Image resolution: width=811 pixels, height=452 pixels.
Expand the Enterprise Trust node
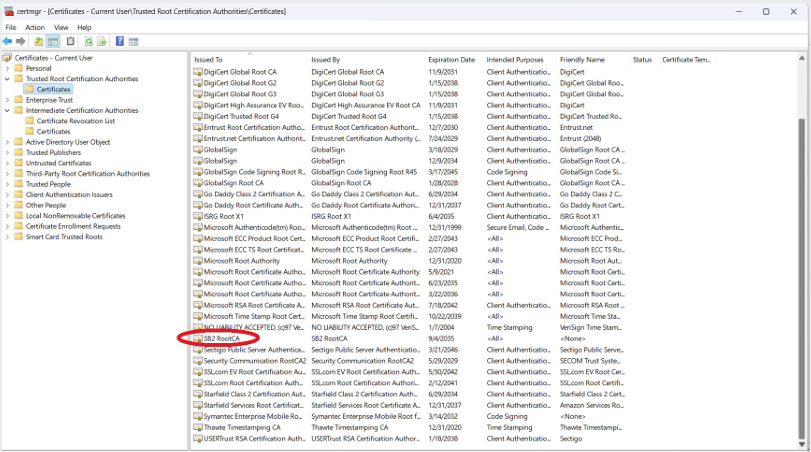pos(7,100)
